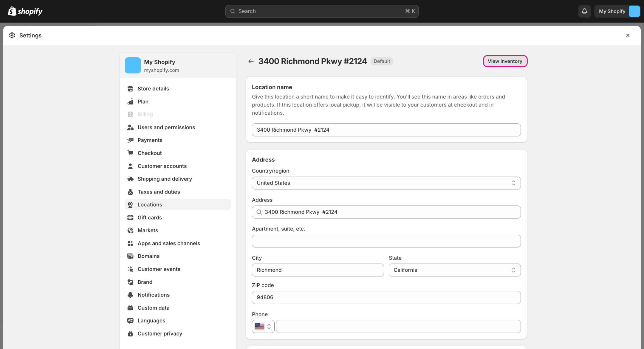The width and height of the screenshot is (644, 349).
Task: Open the phone country flag selector
Action: coord(263,327)
